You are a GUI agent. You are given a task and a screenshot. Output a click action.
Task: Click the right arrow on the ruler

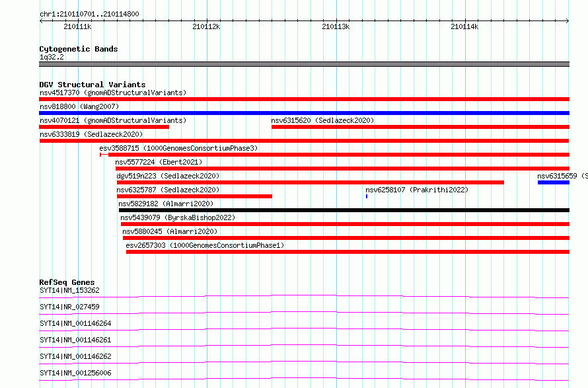568,20
